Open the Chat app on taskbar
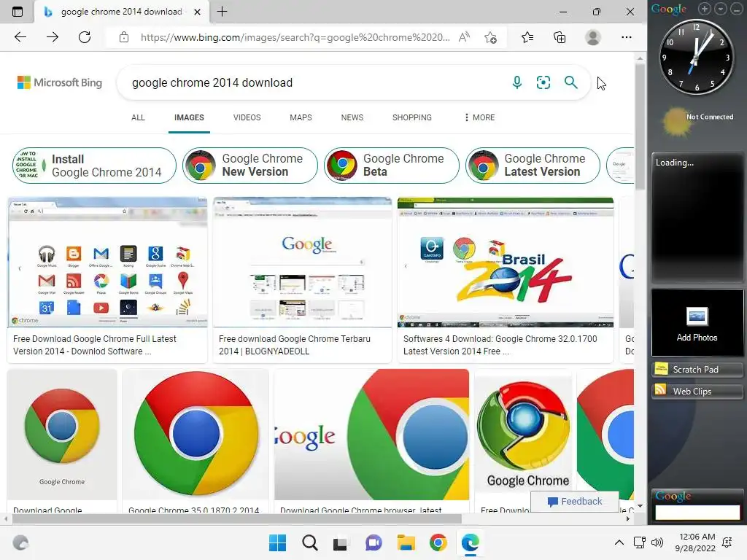Viewport: 747px width, 560px height. point(373,542)
